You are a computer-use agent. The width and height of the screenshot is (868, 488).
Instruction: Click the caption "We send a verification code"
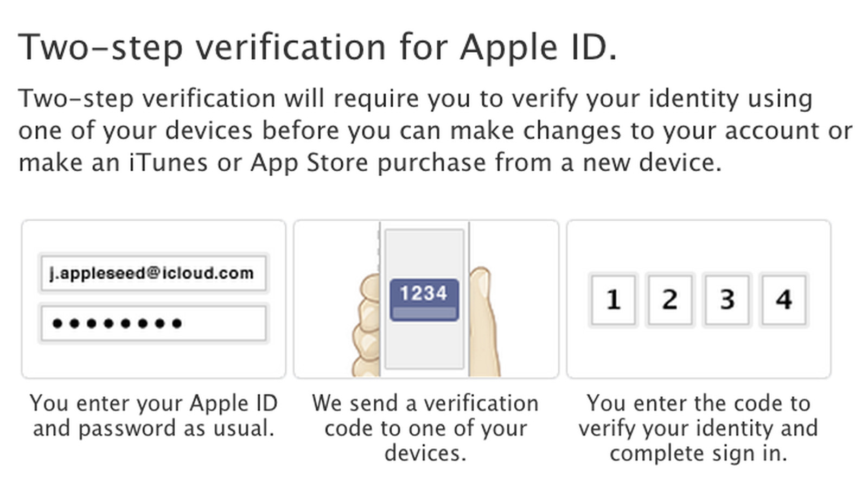click(x=425, y=403)
